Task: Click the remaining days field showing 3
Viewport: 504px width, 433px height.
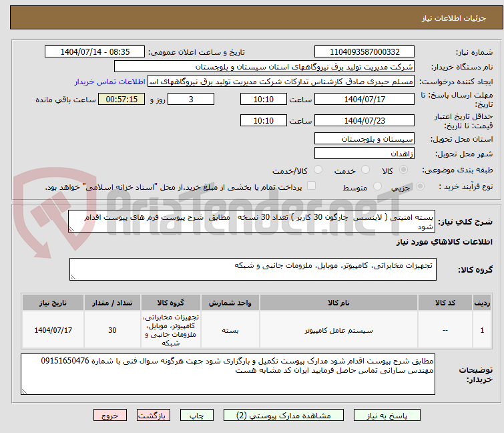Action: pyautogui.click(x=191, y=100)
